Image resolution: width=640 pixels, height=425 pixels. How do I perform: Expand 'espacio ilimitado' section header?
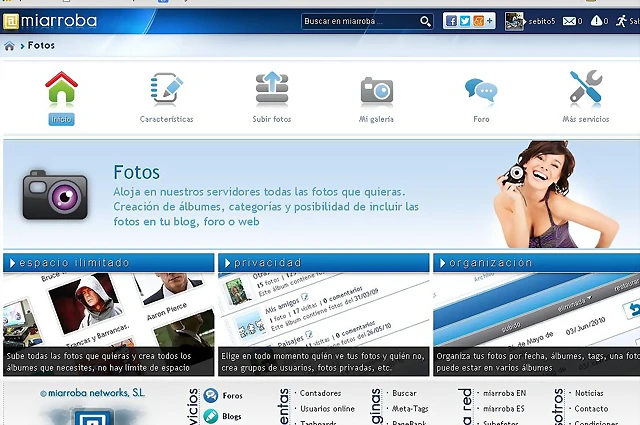(x=109, y=263)
